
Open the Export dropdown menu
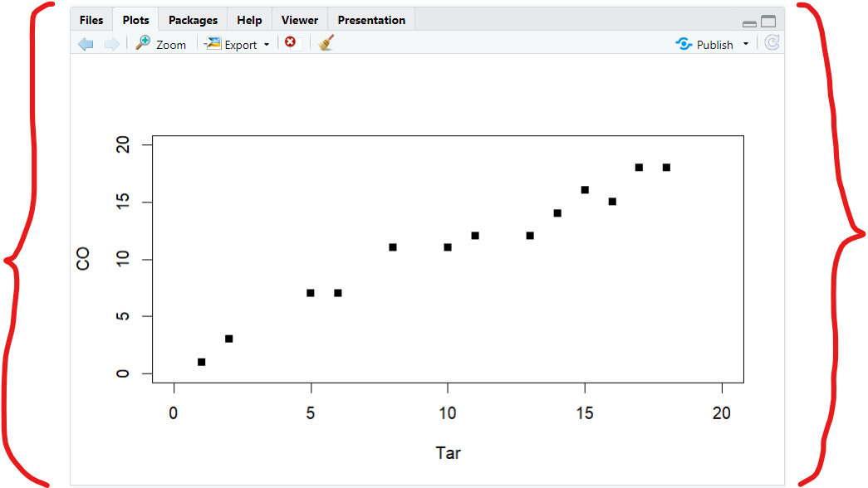click(x=237, y=44)
